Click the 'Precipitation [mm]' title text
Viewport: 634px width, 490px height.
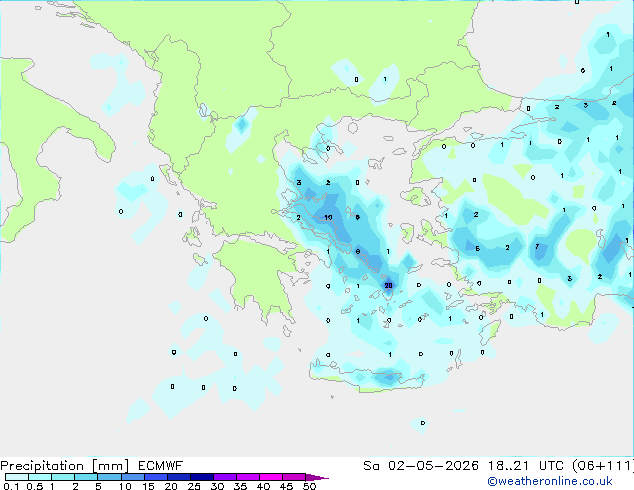click(65, 466)
